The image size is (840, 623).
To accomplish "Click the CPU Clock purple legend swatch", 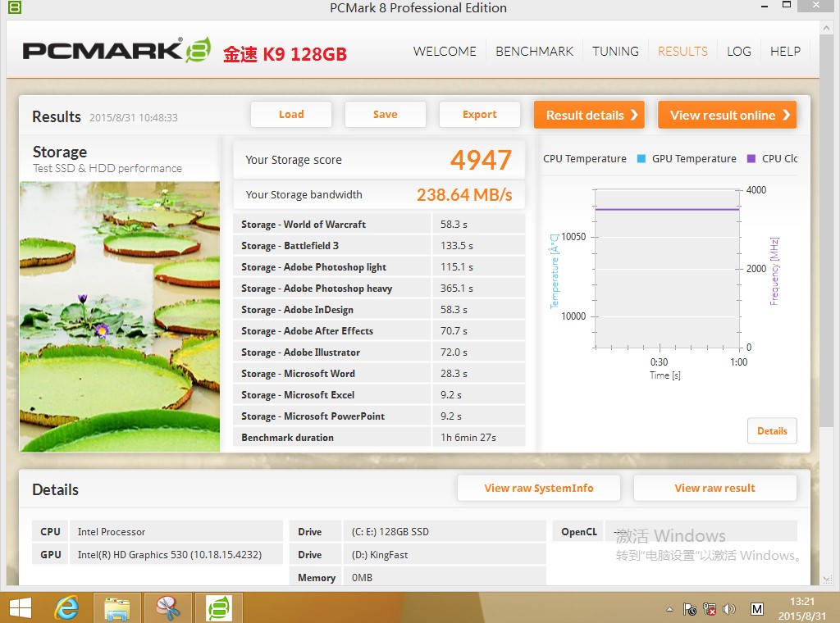I will click(x=751, y=158).
